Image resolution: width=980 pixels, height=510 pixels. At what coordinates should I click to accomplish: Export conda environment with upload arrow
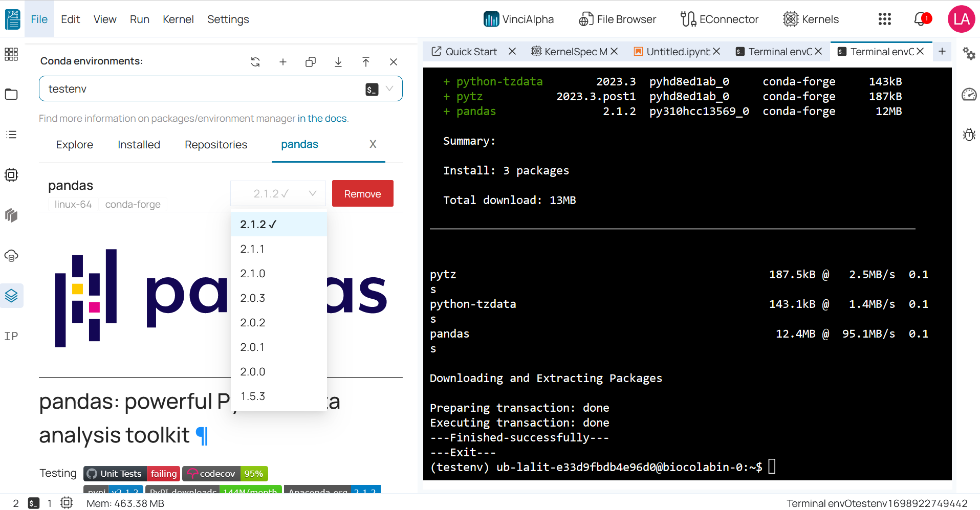click(366, 62)
